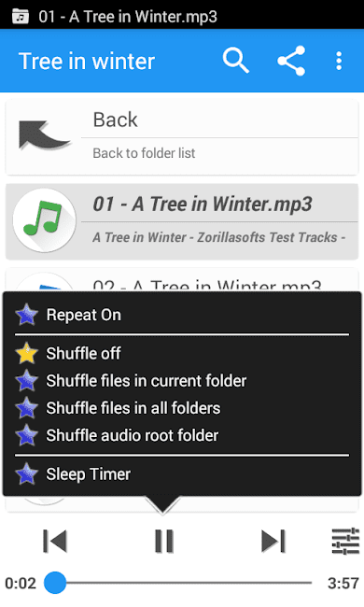
Task: Go Back to folder list
Action: click(182, 136)
